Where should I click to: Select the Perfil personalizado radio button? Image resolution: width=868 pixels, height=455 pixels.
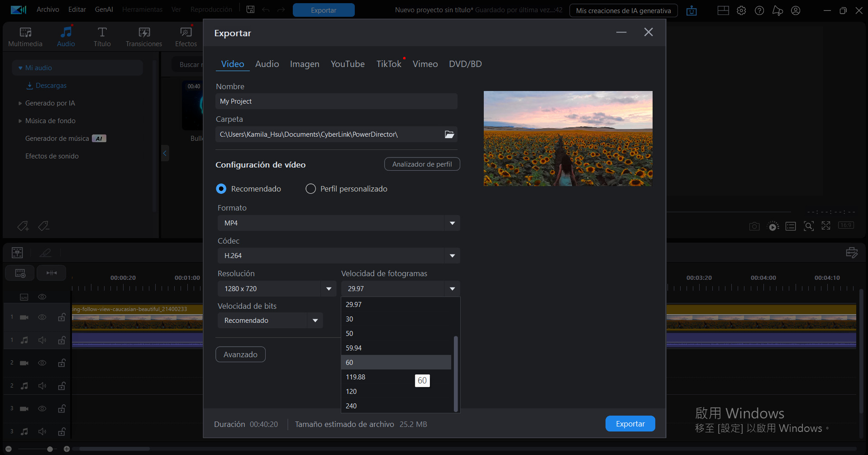point(310,188)
